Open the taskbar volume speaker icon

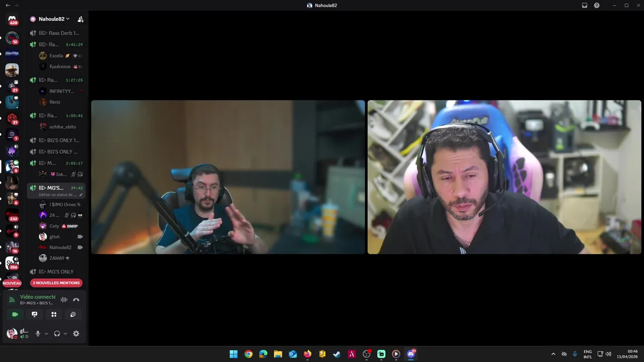pyautogui.click(x=608, y=354)
